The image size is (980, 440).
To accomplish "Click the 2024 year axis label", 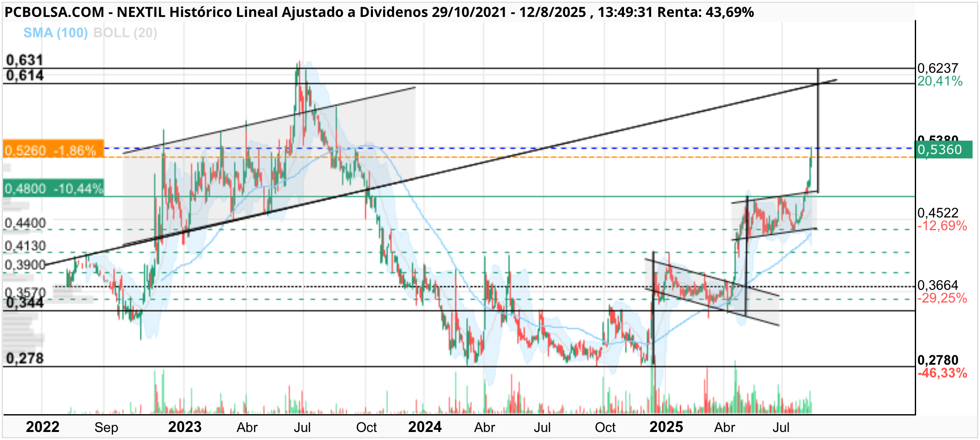I will coord(425,427).
